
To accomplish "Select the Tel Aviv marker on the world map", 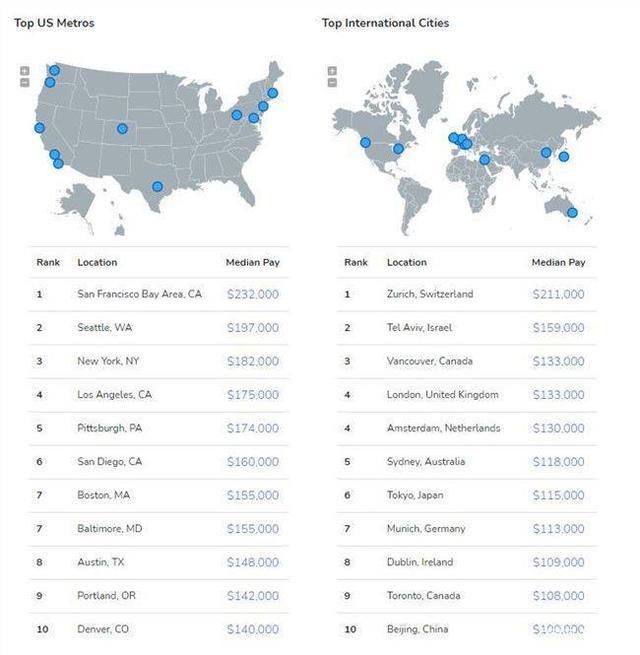I will pos(485,159).
